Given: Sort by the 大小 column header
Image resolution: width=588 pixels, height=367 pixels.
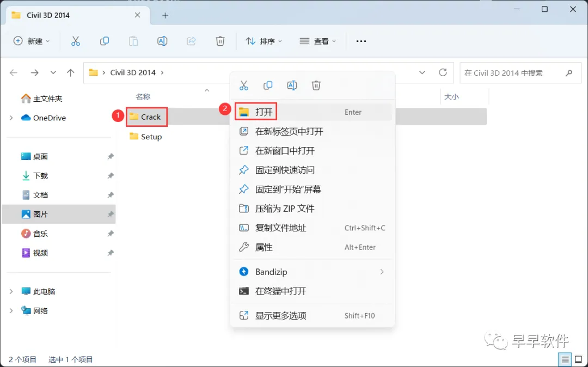Looking at the screenshot, I should coord(451,97).
